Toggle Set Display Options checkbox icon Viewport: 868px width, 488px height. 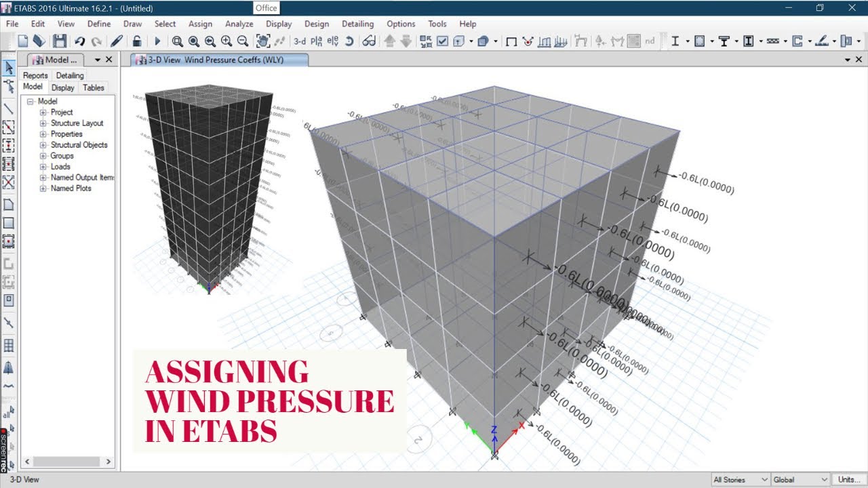click(442, 41)
